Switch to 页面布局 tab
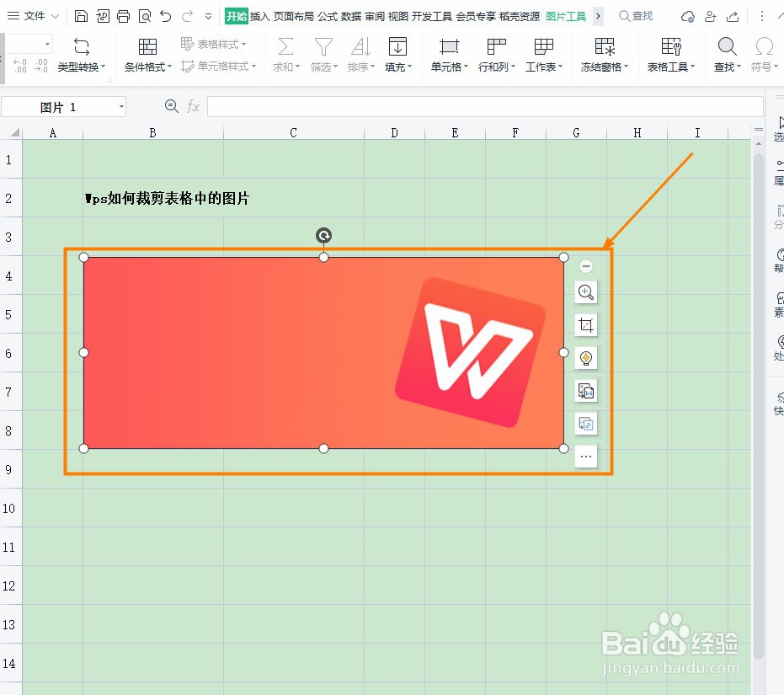The width and height of the screenshot is (784, 695). click(x=294, y=17)
